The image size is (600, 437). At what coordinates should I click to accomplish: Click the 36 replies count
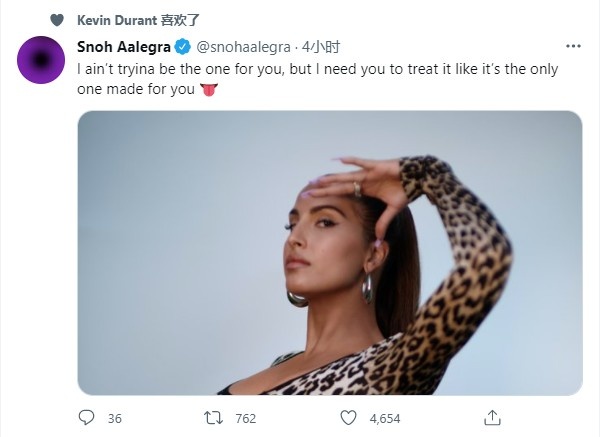pos(114,417)
